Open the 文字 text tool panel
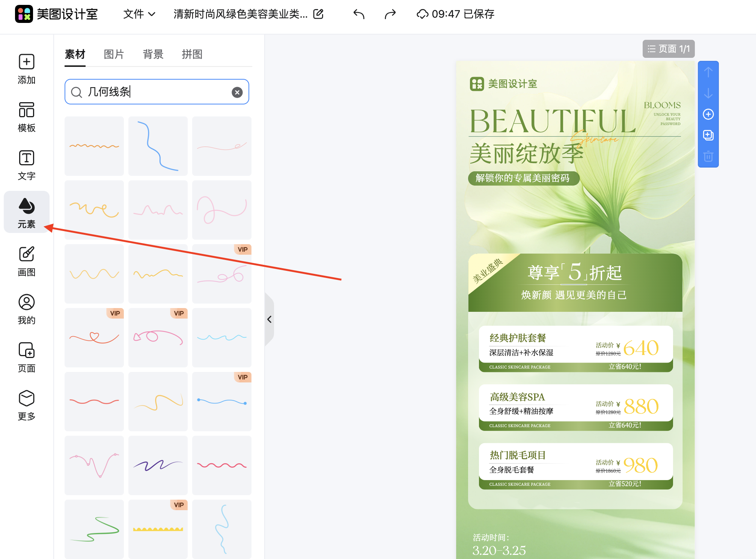Screen dimensions: 756x559 pyautogui.click(x=26, y=165)
